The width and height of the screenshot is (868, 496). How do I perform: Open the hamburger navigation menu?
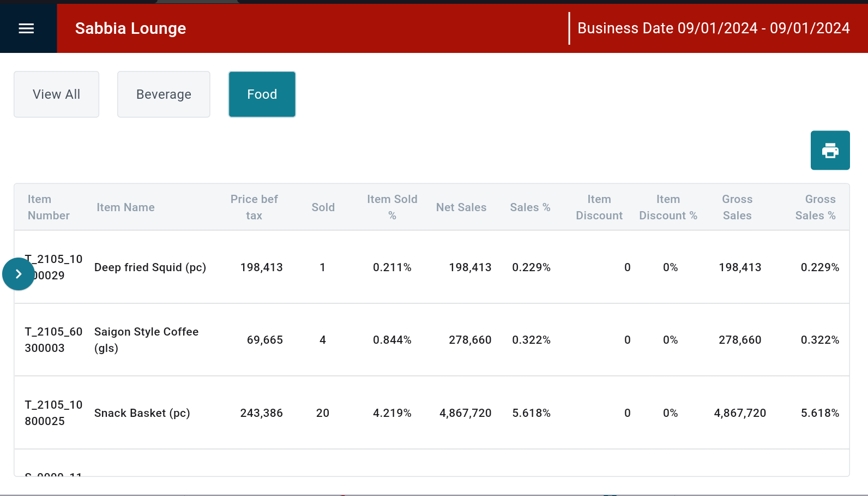pos(26,28)
